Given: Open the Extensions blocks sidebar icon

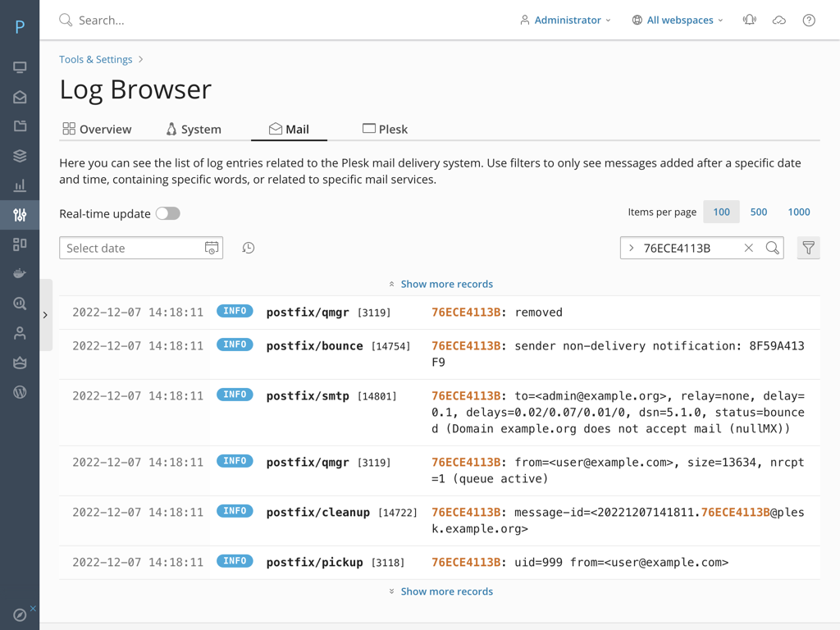Looking at the screenshot, I should click(20, 244).
